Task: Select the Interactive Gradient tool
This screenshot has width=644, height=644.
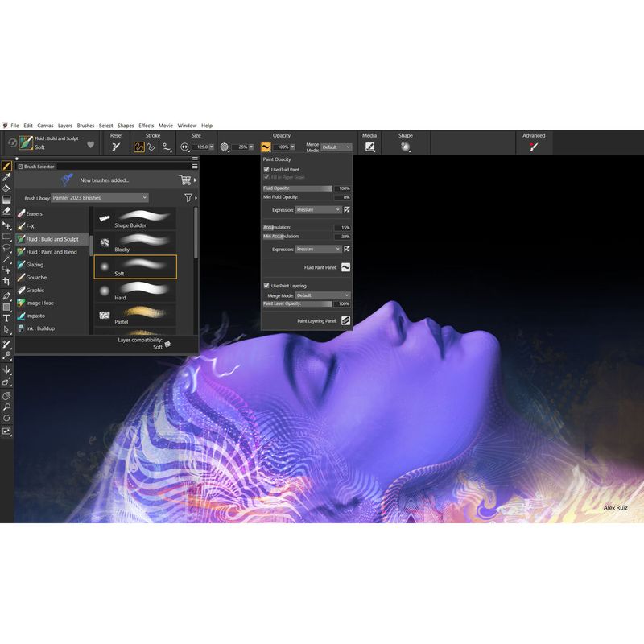Action: click(6, 200)
